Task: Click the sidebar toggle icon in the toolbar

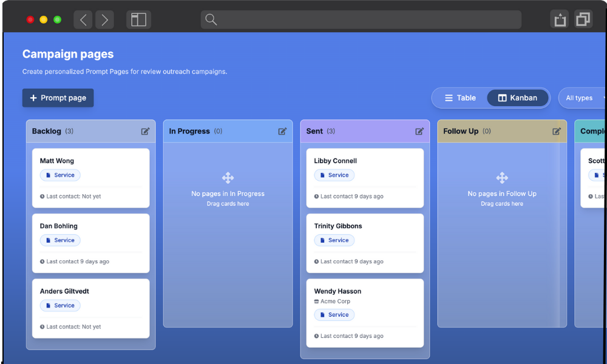Action: point(138,19)
